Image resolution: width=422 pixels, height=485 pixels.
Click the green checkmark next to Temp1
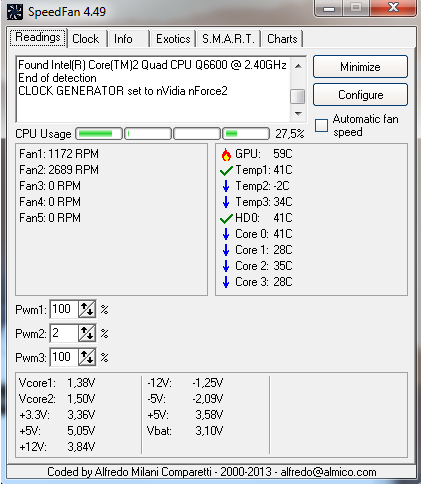226,171
